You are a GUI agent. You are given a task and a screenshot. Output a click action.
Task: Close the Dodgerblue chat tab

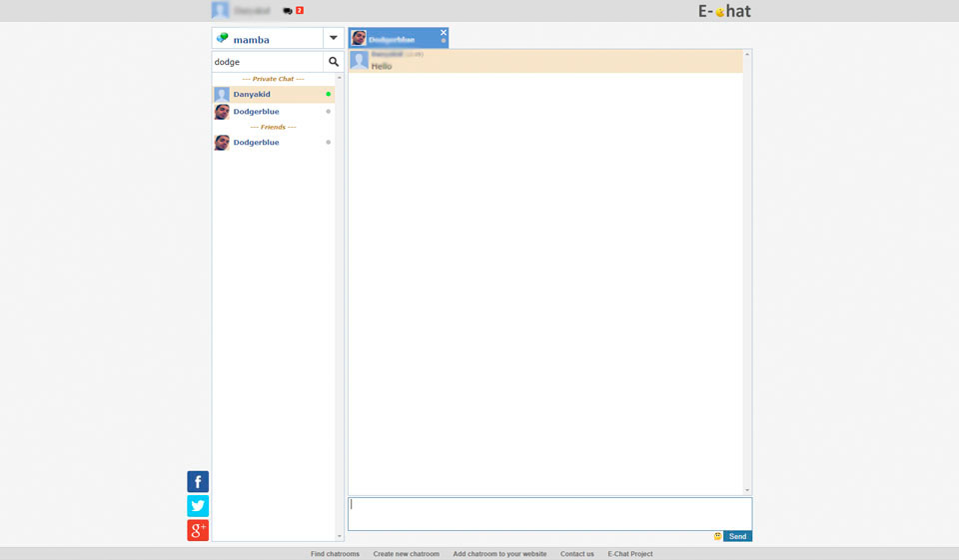point(444,32)
